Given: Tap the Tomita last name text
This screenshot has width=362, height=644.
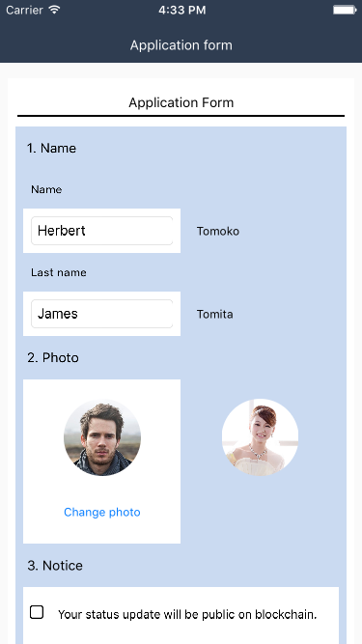Looking at the screenshot, I should pos(215,314).
